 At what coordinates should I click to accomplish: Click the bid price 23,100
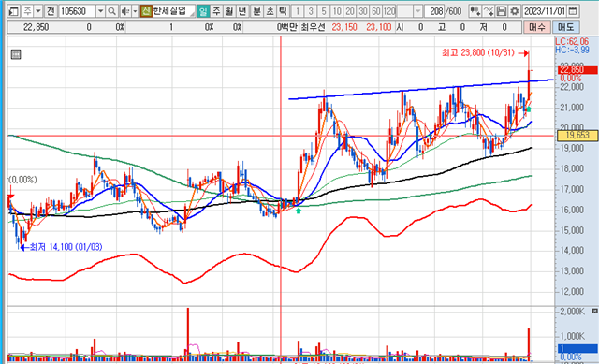[x=378, y=27]
